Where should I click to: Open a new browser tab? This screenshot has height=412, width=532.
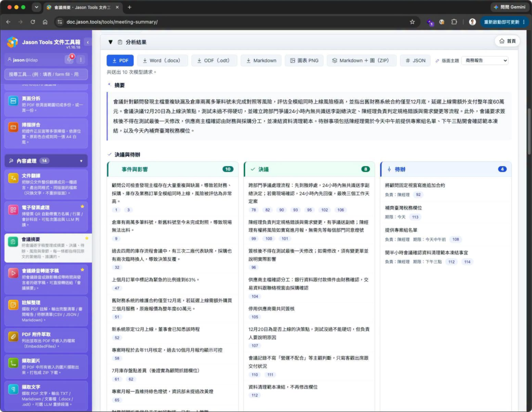129,7
